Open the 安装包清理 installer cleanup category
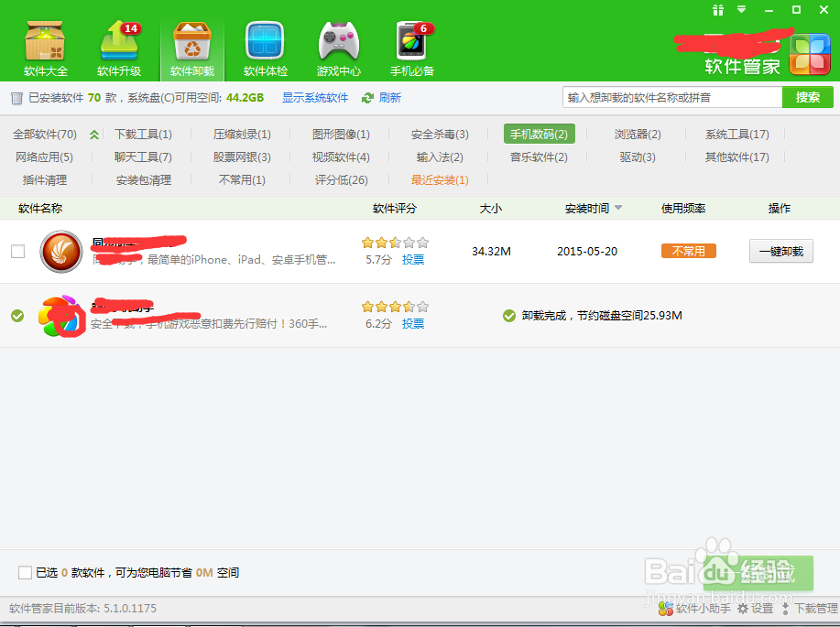Screen dimensions: 840x627 click(x=144, y=180)
